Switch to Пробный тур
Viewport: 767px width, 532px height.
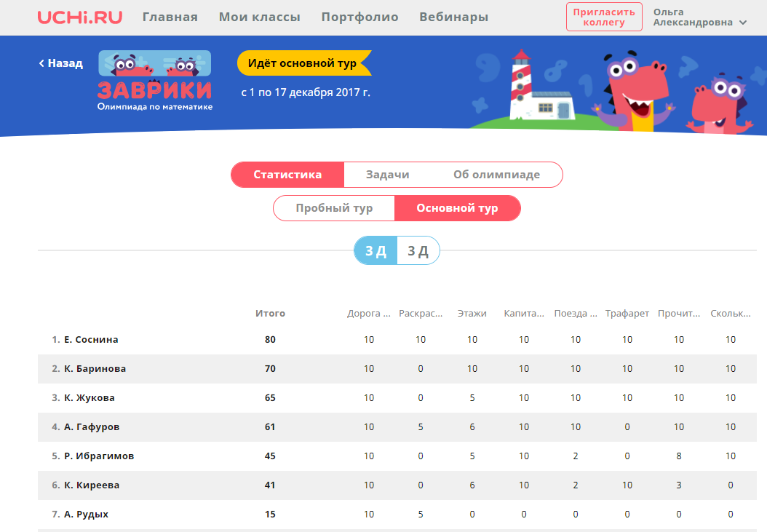click(334, 208)
